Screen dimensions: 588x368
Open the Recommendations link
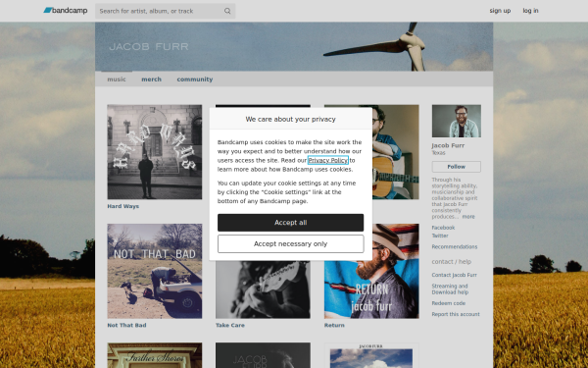pos(455,246)
